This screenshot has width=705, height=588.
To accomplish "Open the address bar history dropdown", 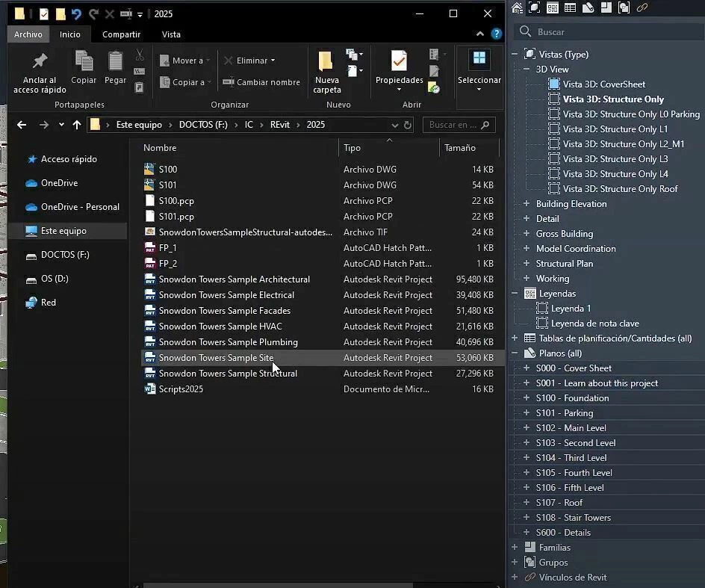I will pos(395,125).
